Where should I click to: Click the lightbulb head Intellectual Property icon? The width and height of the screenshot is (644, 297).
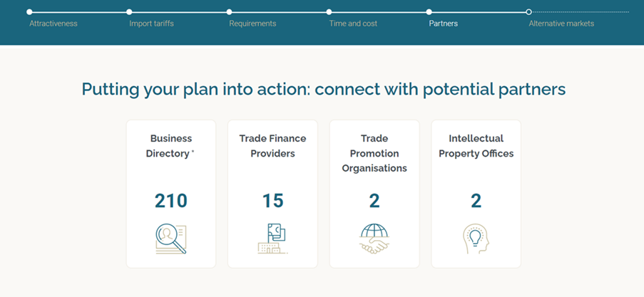(476, 239)
